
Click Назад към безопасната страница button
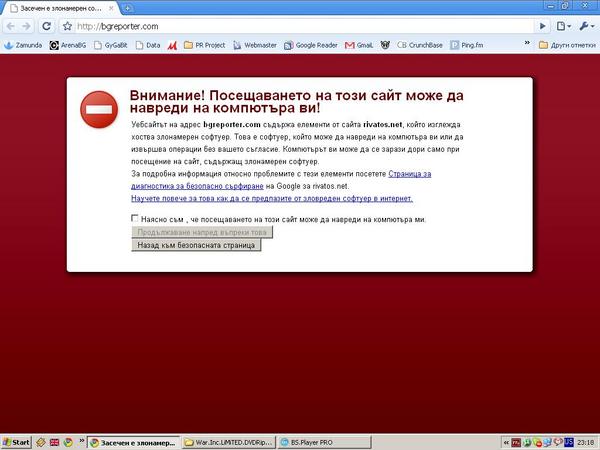pos(196,245)
